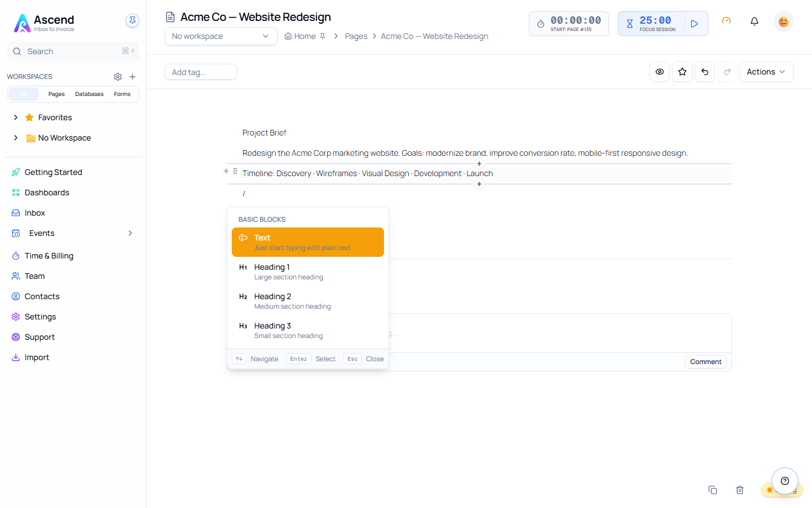
Task: Switch to the Pages tab
Action: (56, 94)
